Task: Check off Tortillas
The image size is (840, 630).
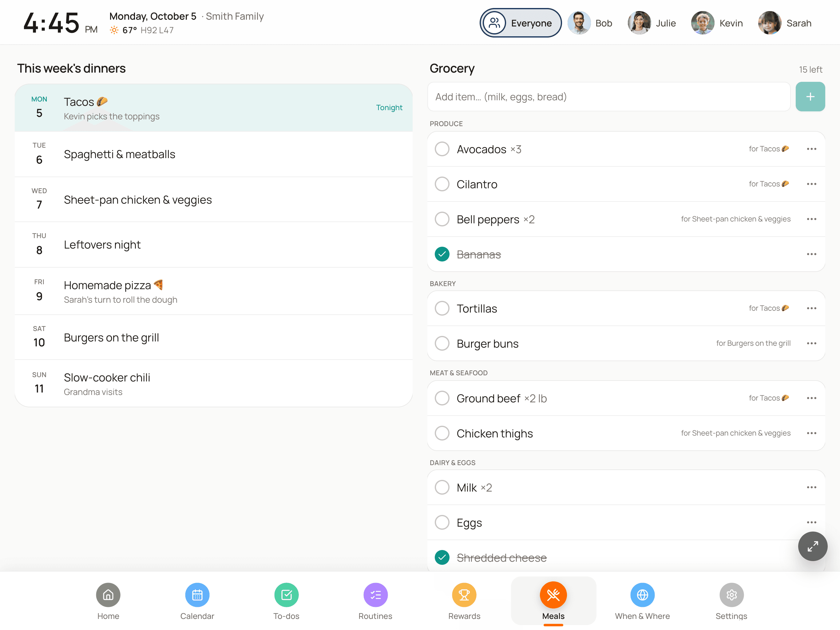Action: point(442,308)
